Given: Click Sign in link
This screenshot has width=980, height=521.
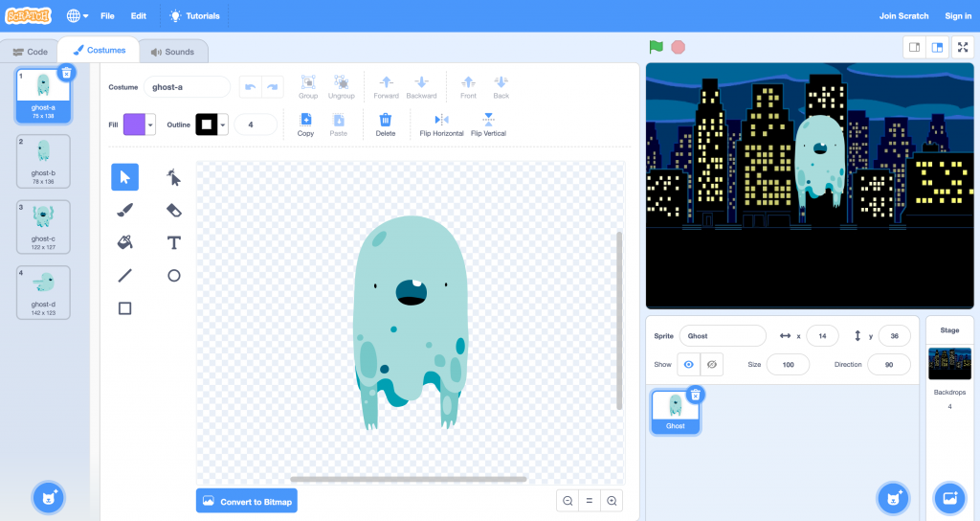Looking at the screenshot, I should (958, 16).
